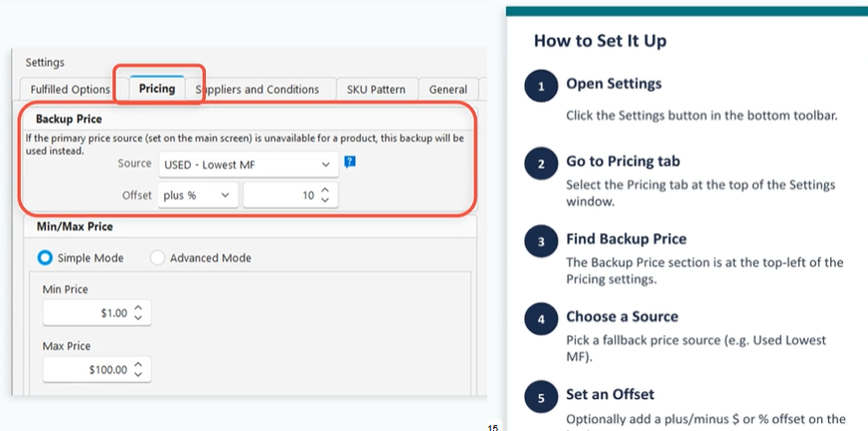Image resolution: width=868 pixels, height=431 pixels.
Task: Select the Advanced Mode radio button
Action: point(158,258)
